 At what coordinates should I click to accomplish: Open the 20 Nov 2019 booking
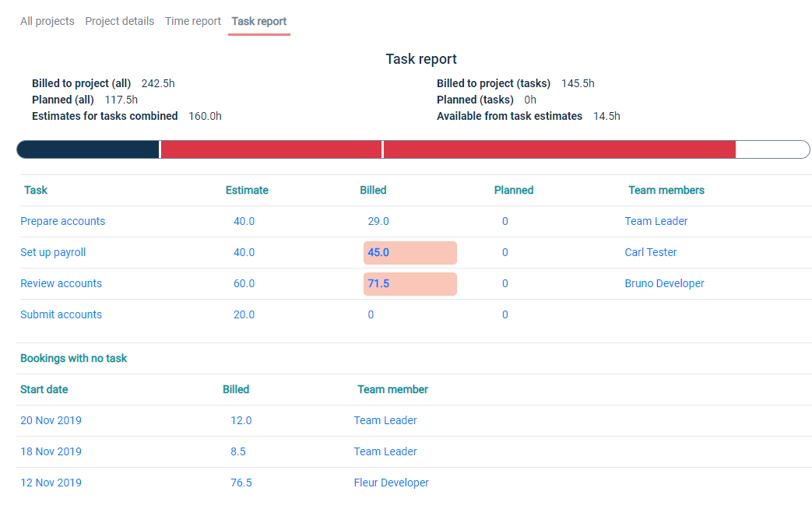(51, 420)
